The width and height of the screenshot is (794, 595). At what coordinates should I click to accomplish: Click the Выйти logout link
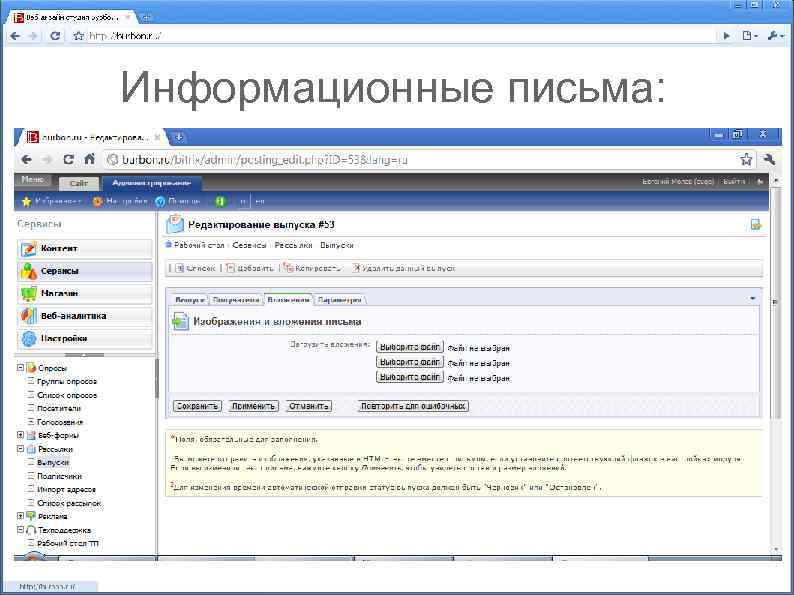tap(734, 181)
